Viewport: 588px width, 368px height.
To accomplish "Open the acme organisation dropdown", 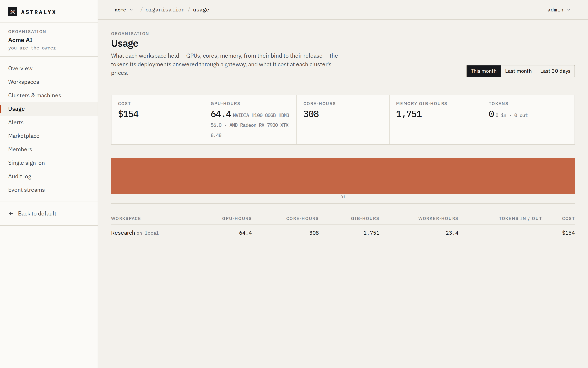I will [x=124, y=10].
